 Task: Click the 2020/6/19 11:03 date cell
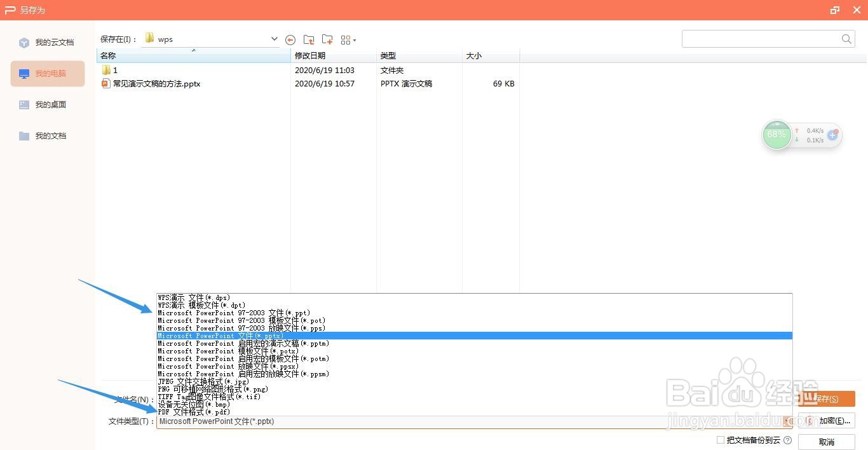(x=325, y=71)
